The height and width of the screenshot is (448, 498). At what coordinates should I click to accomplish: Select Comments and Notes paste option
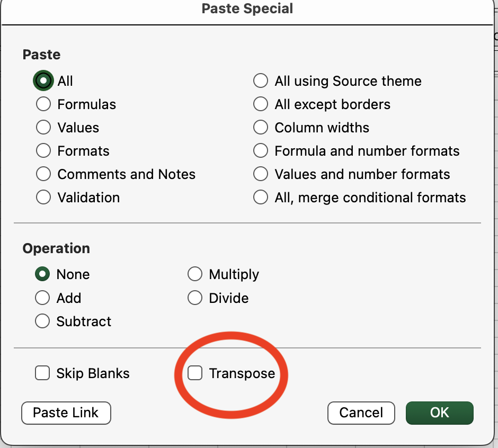point(43,174)
